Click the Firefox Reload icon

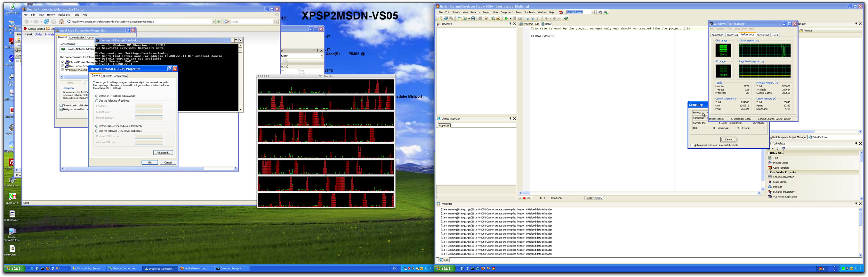(x=46, y=21)
